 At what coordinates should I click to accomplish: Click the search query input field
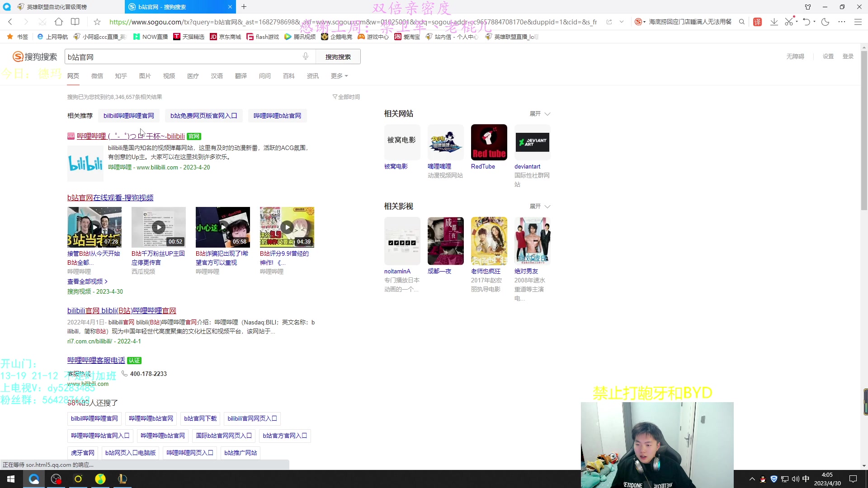coord(181,57)
